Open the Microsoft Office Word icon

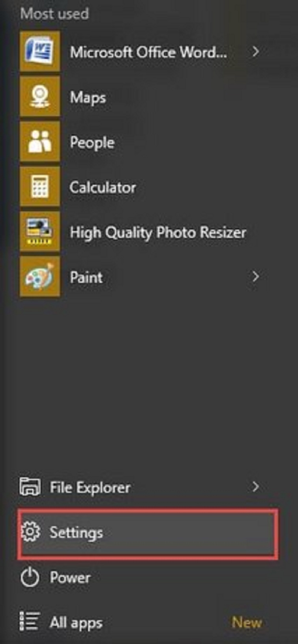(x=40, y=52)
